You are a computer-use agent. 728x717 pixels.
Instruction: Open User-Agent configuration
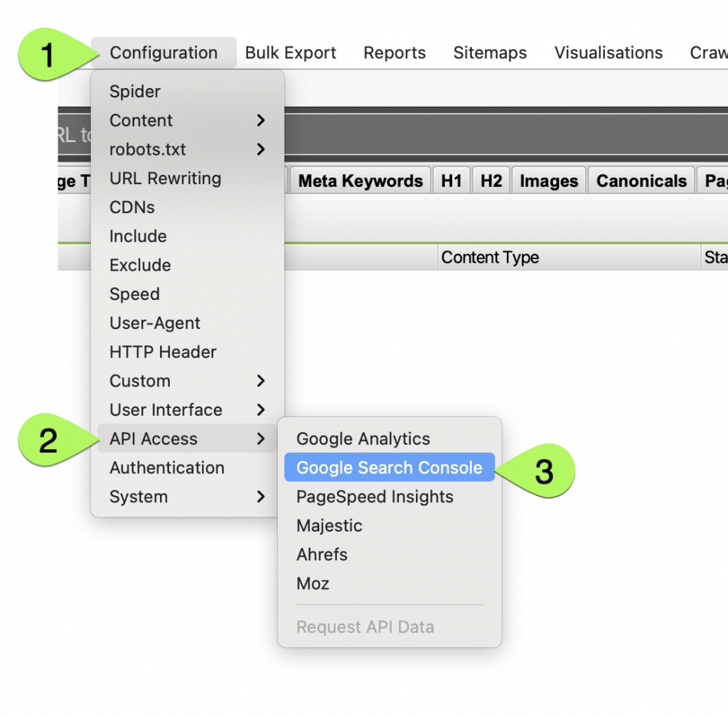188,323
